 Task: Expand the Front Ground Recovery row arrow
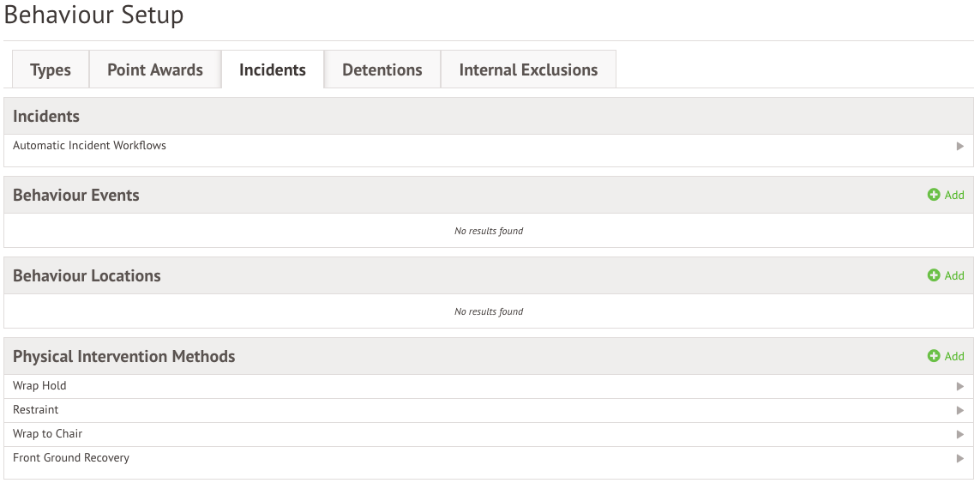(x=960, y=459)
